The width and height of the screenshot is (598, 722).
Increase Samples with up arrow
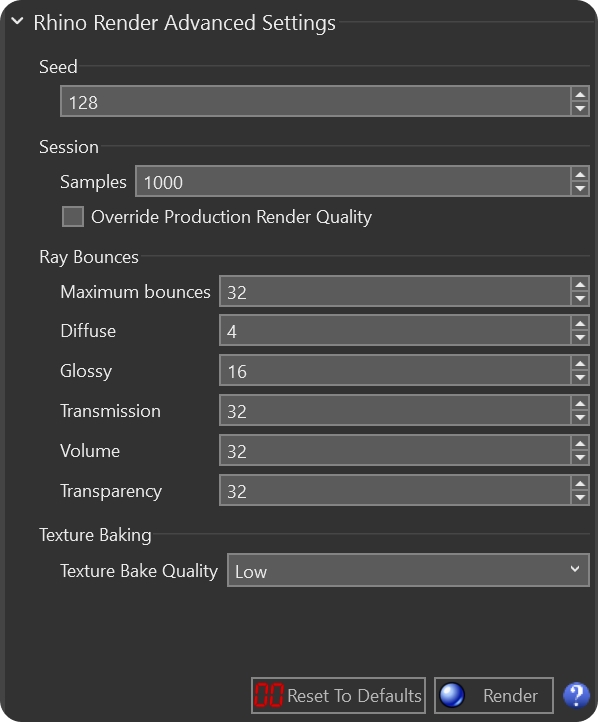(580, 175)
